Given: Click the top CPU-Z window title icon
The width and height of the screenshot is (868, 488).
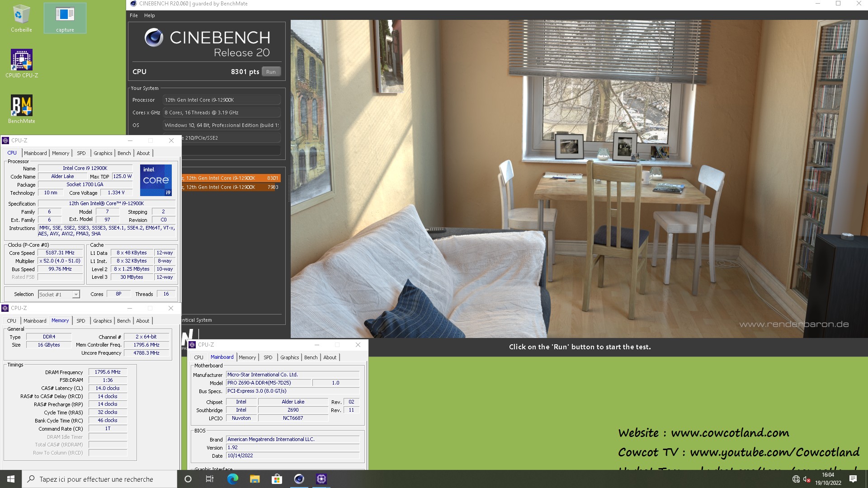Looking at the screenshot, I should 5,141.
